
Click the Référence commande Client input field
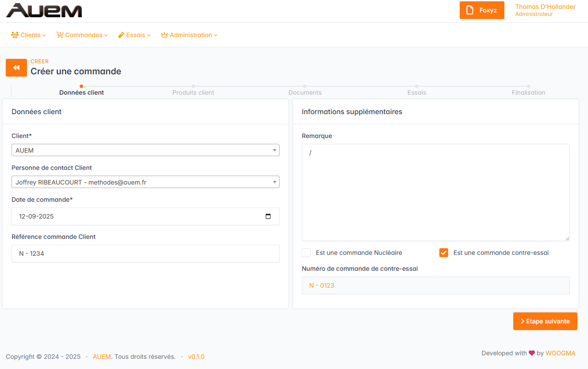point(145,254)
